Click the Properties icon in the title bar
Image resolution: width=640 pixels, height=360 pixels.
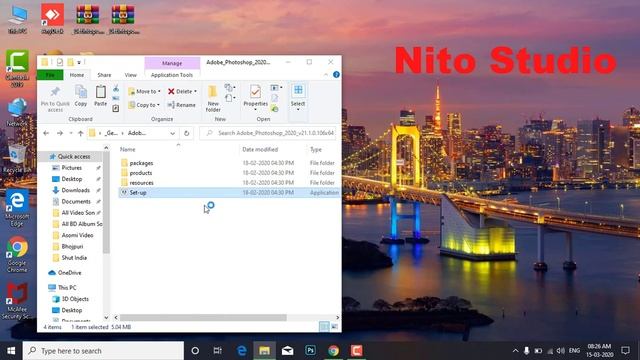point(60,62)
